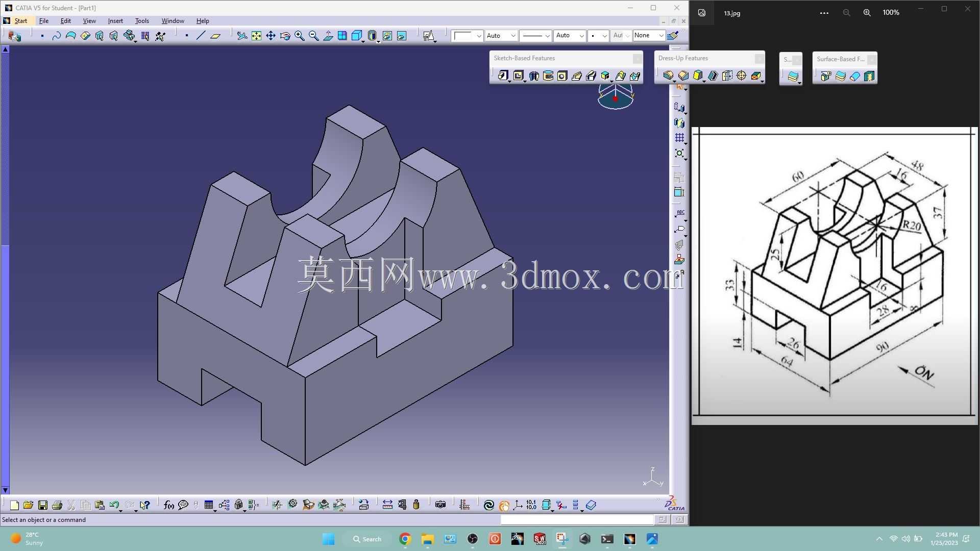Viewport: 980px width, 551px height.
Task: Click the Formula f(x) icon
Action: 168,505
